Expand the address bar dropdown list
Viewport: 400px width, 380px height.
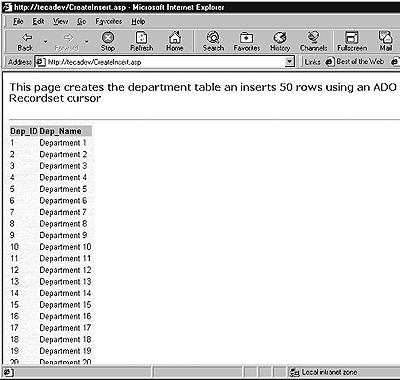[290, 62]
